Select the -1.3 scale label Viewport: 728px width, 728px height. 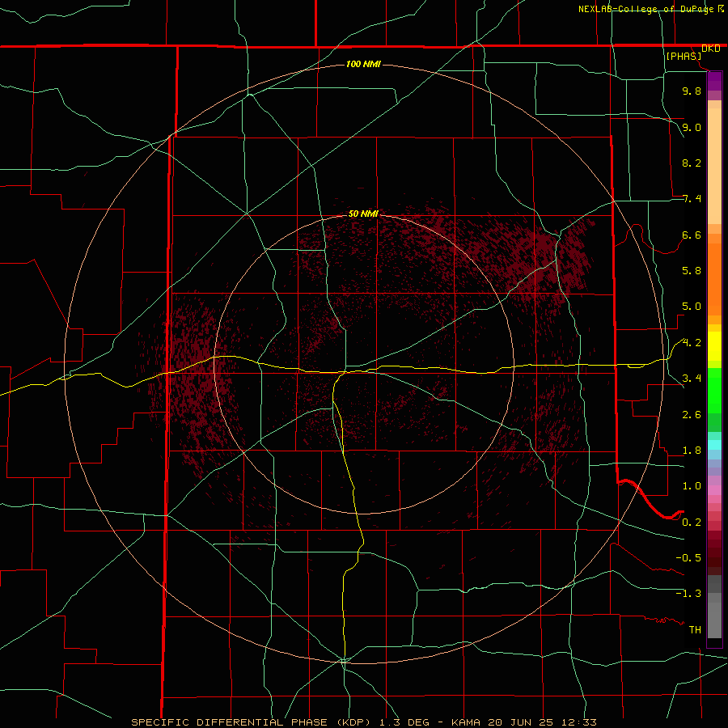click(688, 594)
